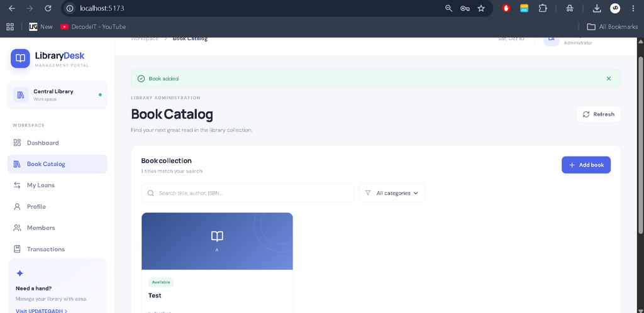Go back with the browser back arrow

[12, 8]
